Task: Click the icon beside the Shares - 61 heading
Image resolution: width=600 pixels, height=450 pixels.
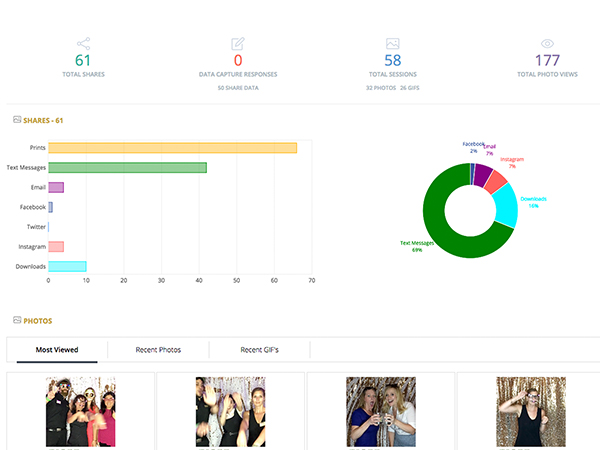Action: [x=17, y=119]
